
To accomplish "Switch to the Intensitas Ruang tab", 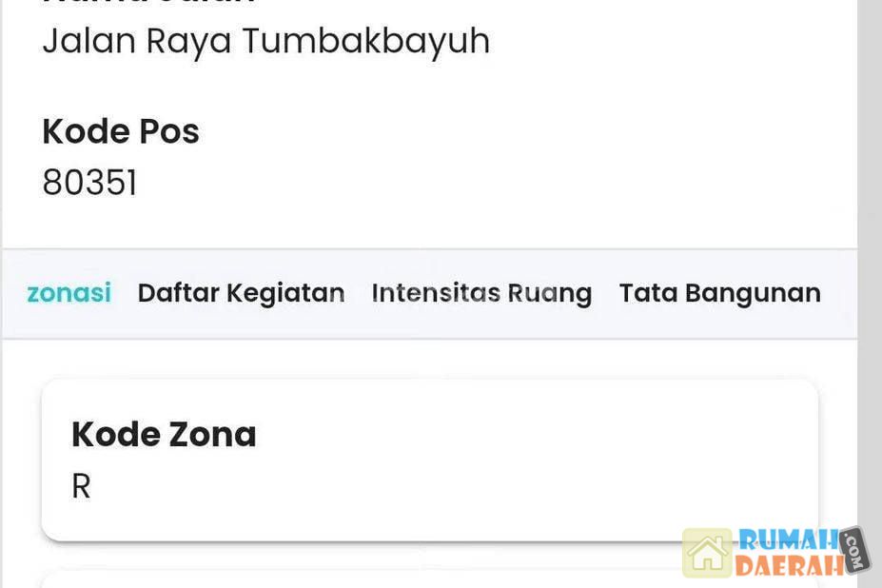I will (481, 293).
